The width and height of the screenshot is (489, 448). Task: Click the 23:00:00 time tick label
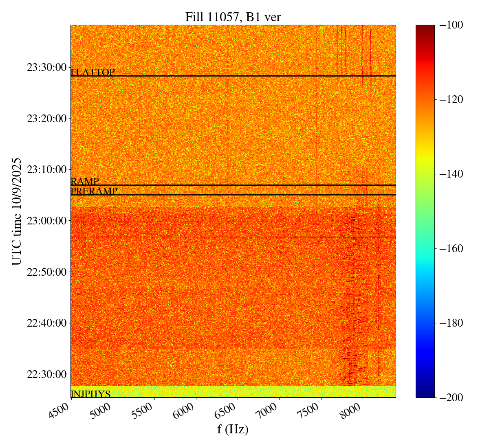46,221
